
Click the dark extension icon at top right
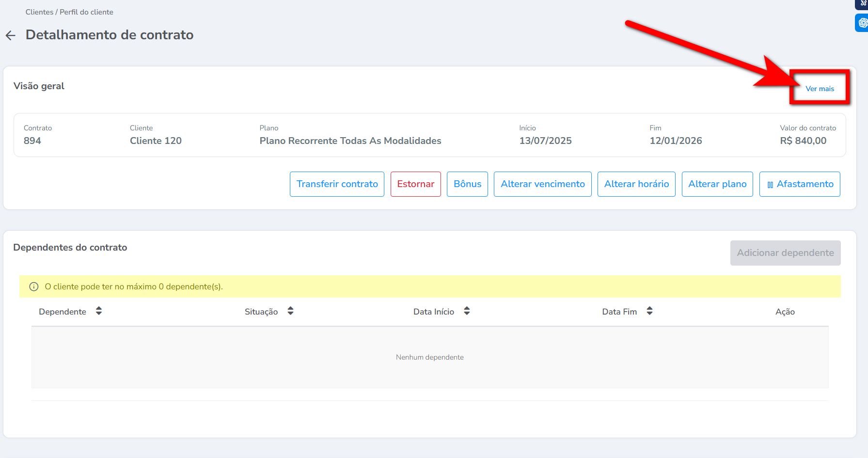pyautogui.click(x=863, y=4)
